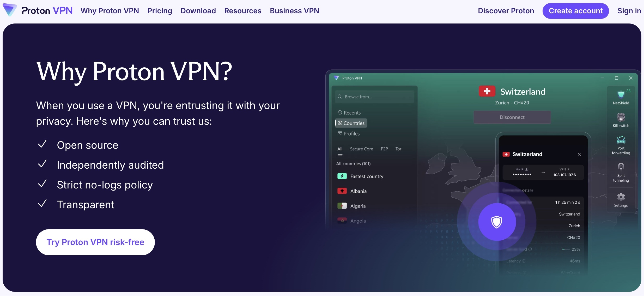This screenshot has width=644, height=296.
Task: Open the Why Proton VPN menu
Action: 110,11
